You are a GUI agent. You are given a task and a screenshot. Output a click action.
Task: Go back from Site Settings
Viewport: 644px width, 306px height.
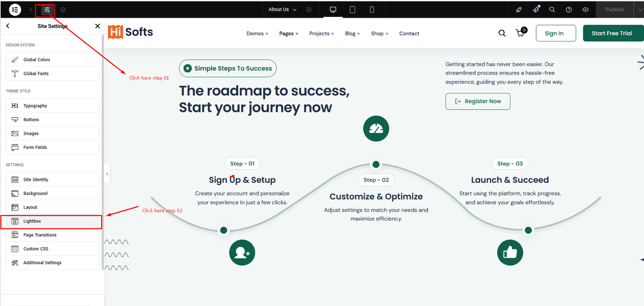(x=8, y=26)
